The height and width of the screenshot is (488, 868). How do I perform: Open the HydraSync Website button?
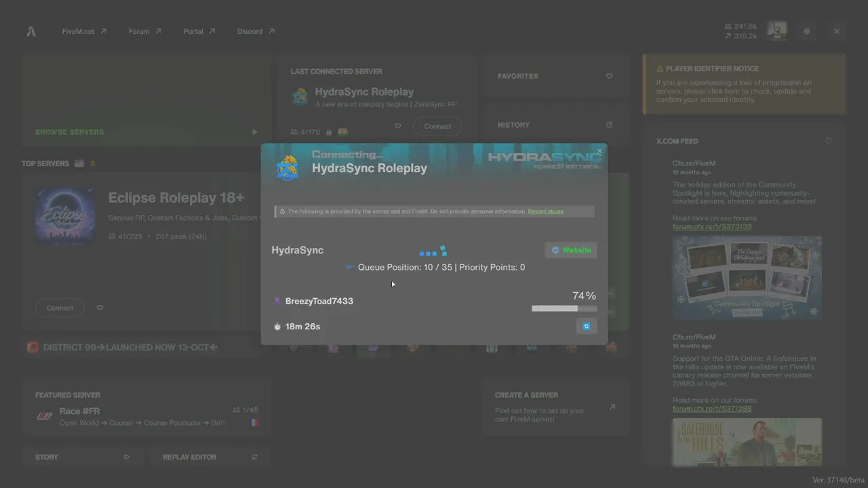[571, 250]
